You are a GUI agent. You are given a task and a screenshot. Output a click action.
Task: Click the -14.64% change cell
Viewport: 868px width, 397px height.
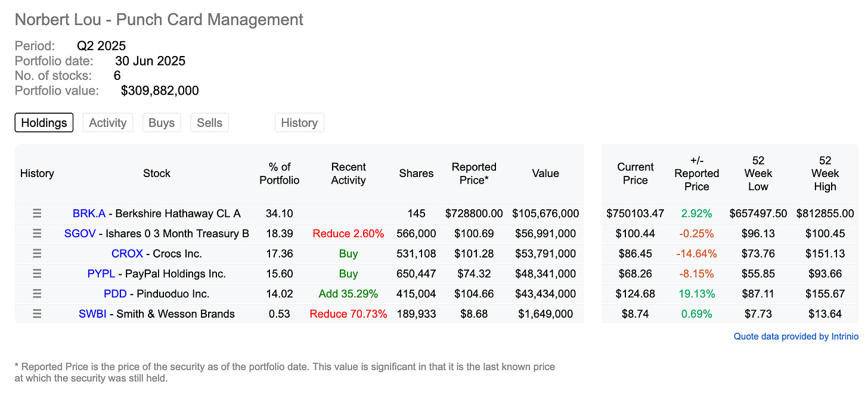click(x=697, y=253)
